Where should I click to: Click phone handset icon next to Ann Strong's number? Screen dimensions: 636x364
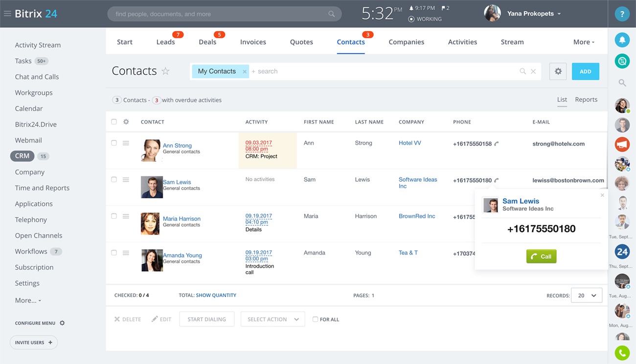coord(497,144)
